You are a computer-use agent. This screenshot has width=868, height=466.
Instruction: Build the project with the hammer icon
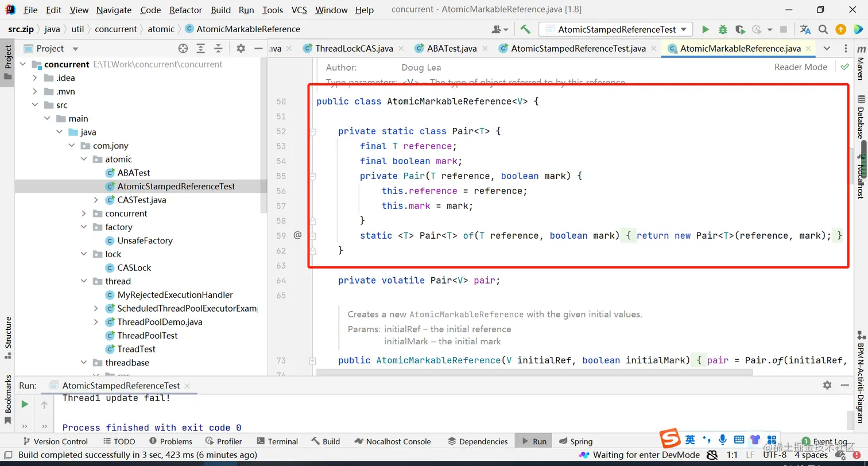(525, 29)
